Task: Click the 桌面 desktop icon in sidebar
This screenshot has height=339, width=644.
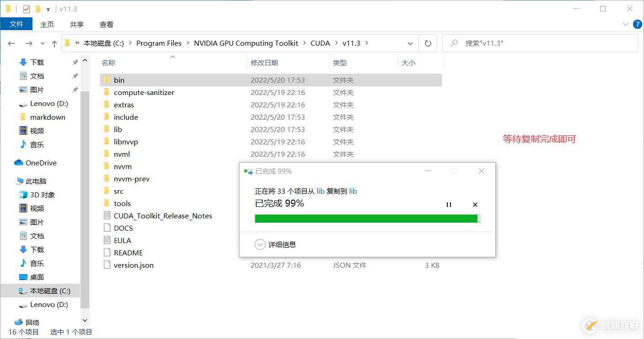Action: click(23, 277)
